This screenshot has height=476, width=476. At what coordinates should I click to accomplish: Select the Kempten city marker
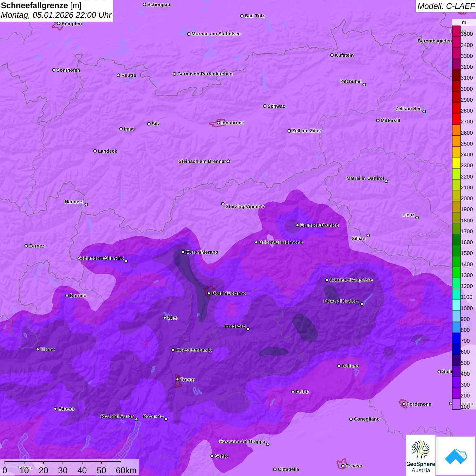tap(58, 23)
